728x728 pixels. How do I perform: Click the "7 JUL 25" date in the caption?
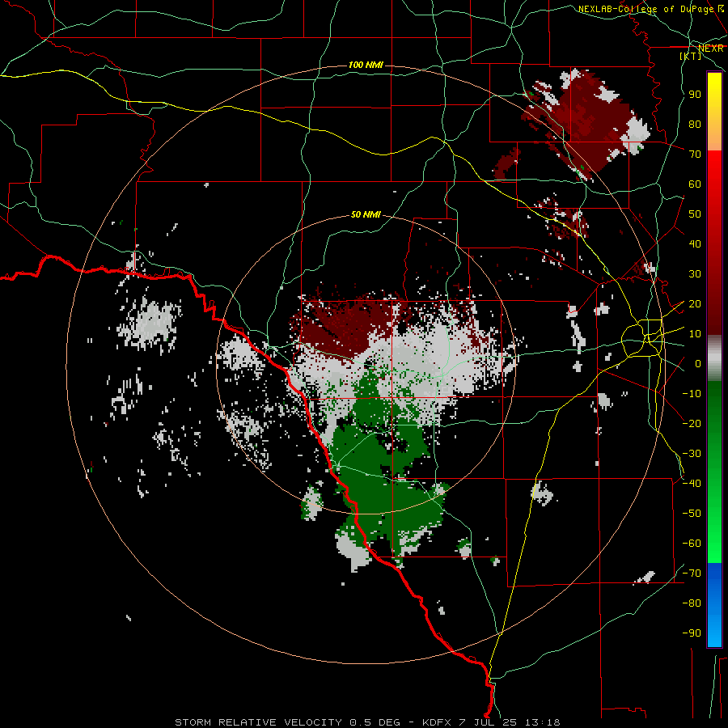[488, 722]
